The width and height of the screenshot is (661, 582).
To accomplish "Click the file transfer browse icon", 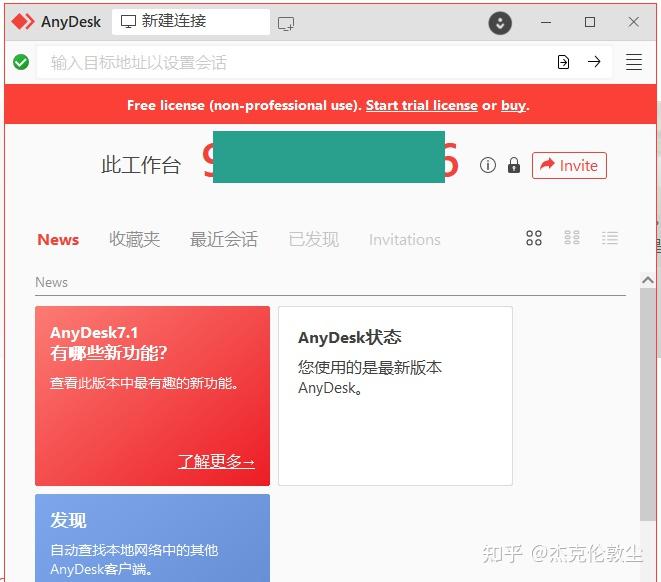I will [563, 62].
